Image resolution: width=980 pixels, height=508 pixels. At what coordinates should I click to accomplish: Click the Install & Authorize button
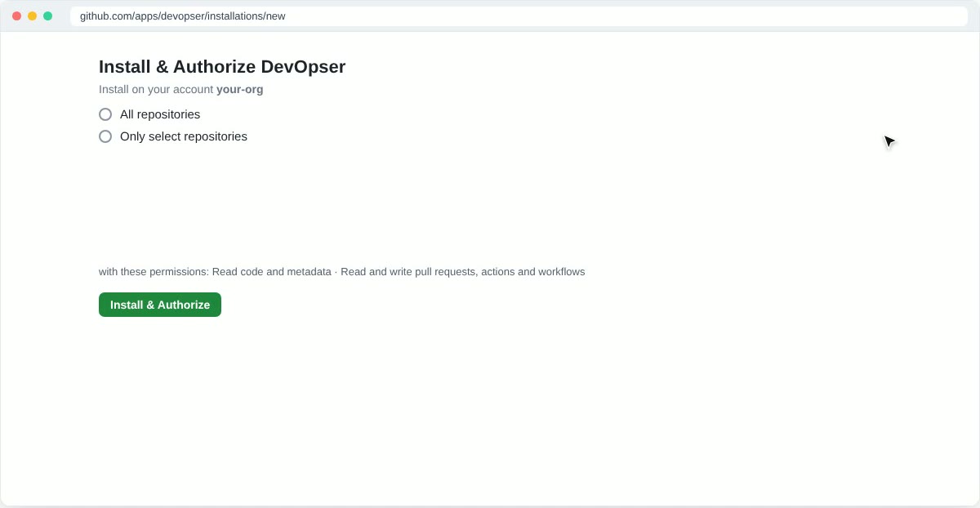[x=160, y=305]
